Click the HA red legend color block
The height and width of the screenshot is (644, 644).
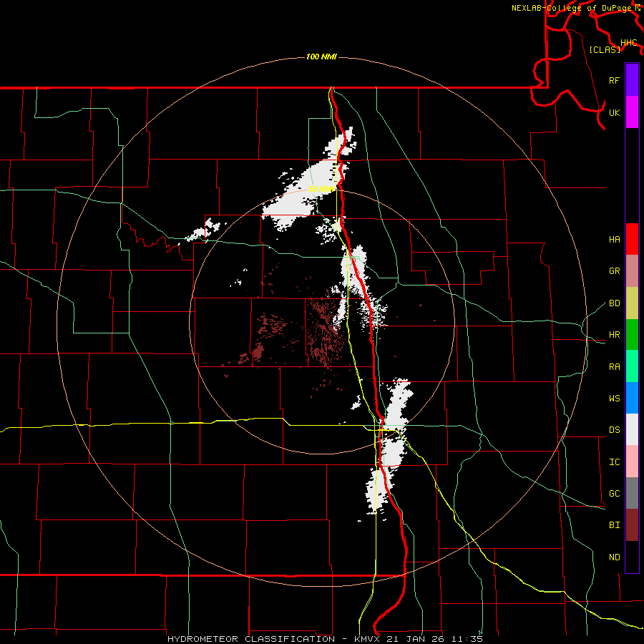click(632, 239)
